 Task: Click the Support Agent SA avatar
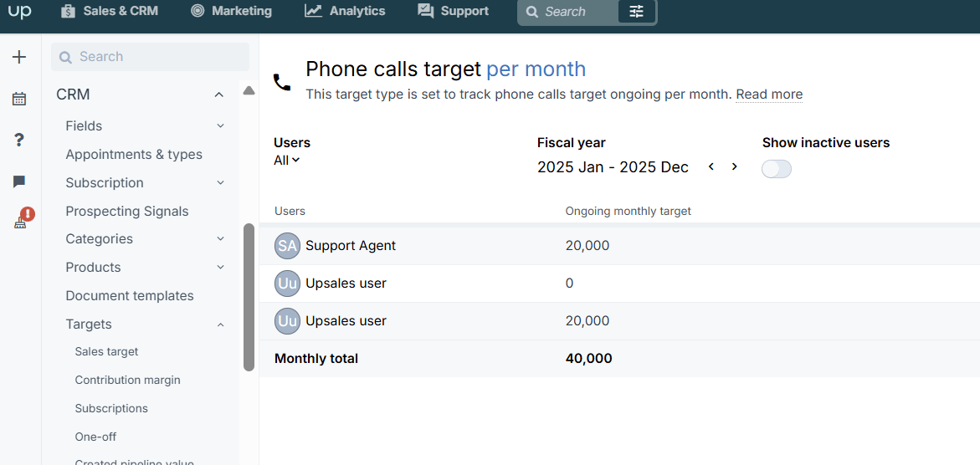pos(288,246)
